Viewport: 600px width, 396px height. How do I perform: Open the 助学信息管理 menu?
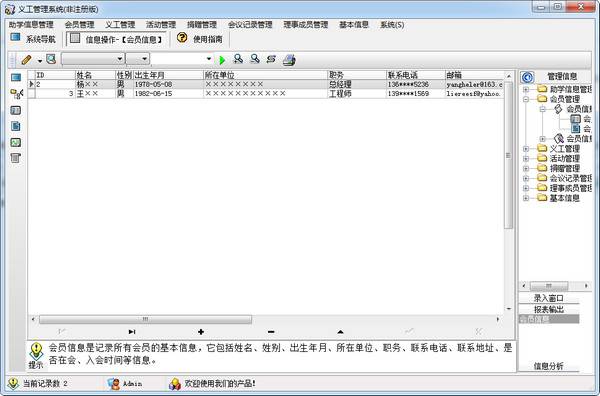point(31,25)
